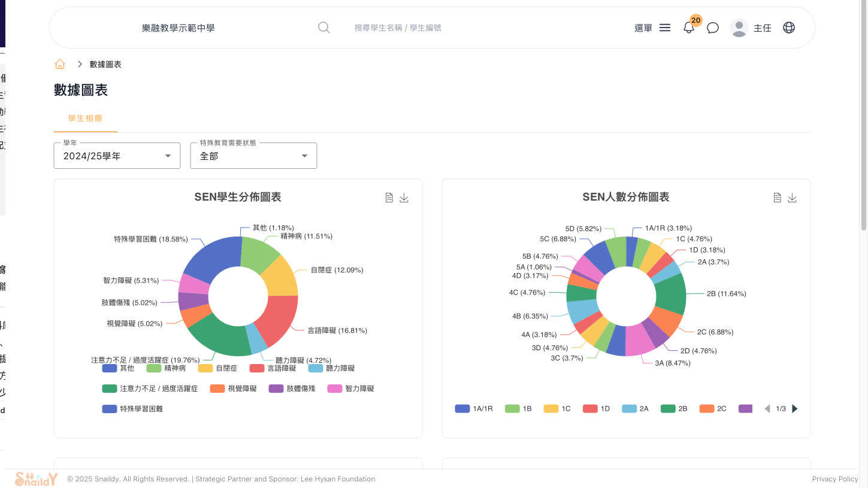Open the chat messages icon
Screen dimensions: 868x488
click(x=713, y=28)
